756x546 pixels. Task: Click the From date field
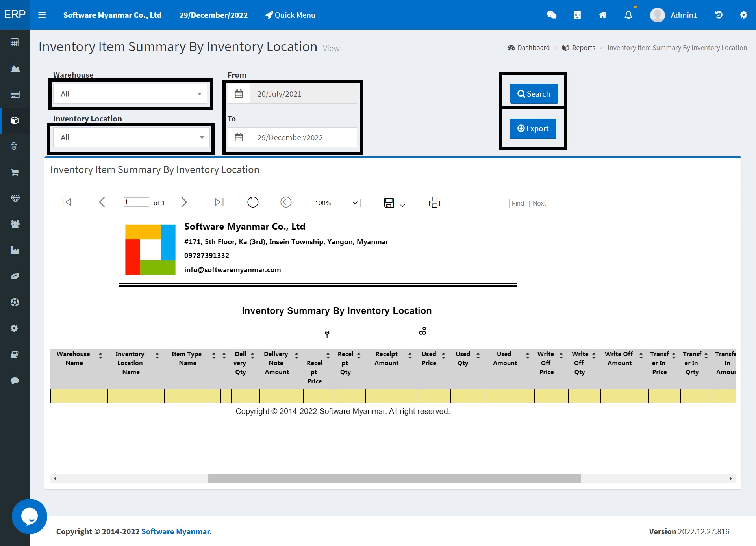click(304, 94)
